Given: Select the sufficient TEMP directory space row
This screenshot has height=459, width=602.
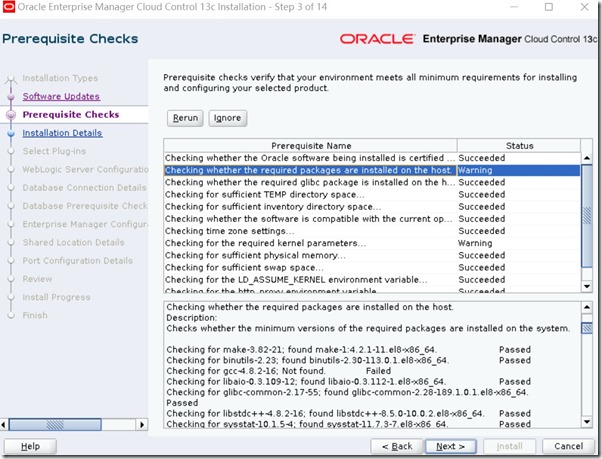Looking at the screenshot, I should [x=372, y=195].
